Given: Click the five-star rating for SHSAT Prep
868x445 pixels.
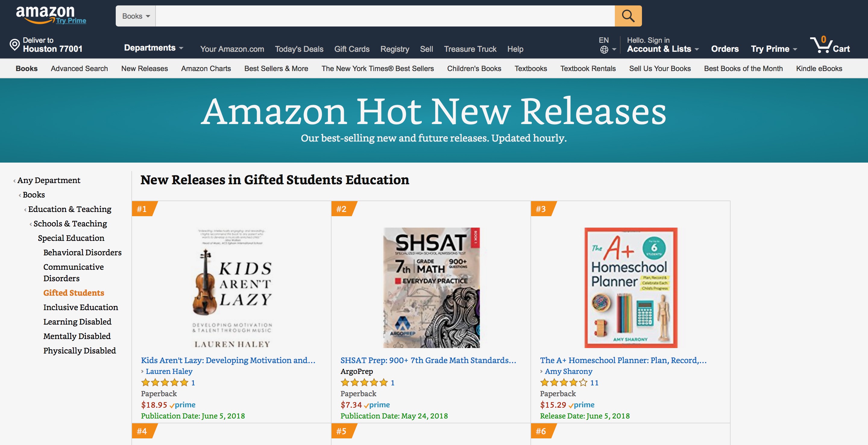Looking at the screenshot, I should 364,383.
